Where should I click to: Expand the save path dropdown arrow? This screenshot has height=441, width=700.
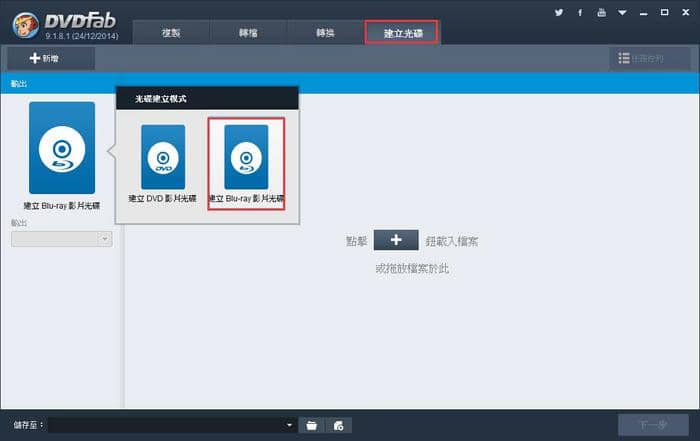coord(289,425)
